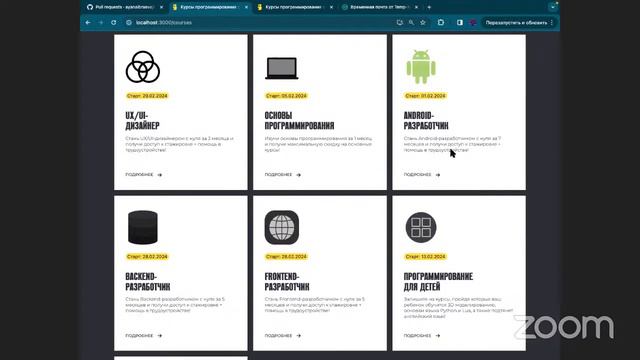The width and height of the screenshot is (640, 360).
Task: Click the Android-разработчик course title
Action: click(426, 121)
